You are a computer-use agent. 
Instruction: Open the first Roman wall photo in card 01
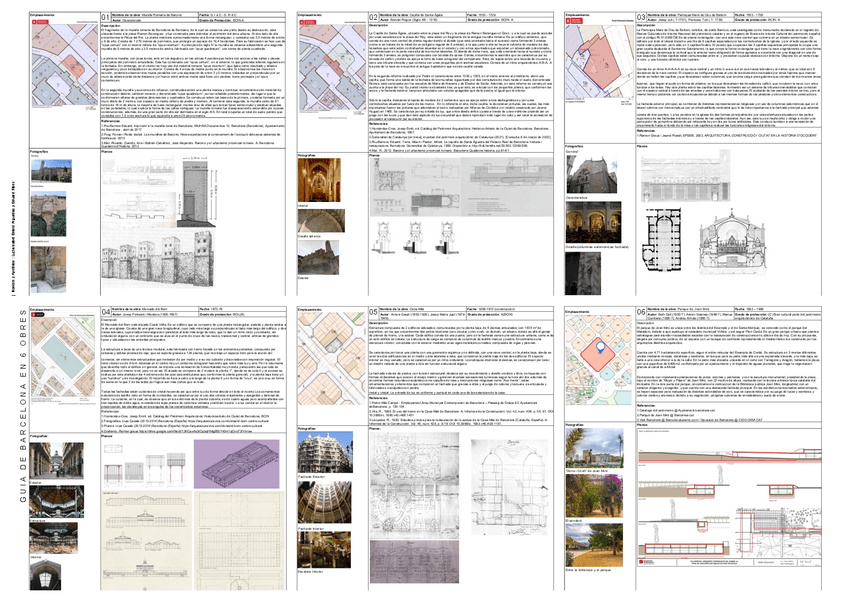51,171
